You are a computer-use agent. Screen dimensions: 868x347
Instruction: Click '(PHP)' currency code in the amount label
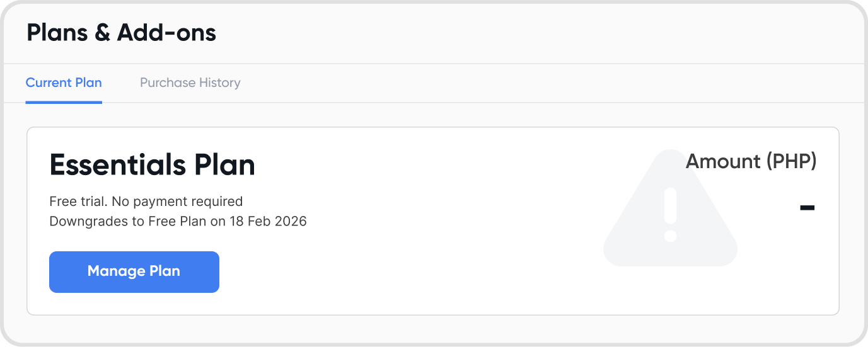792,162
